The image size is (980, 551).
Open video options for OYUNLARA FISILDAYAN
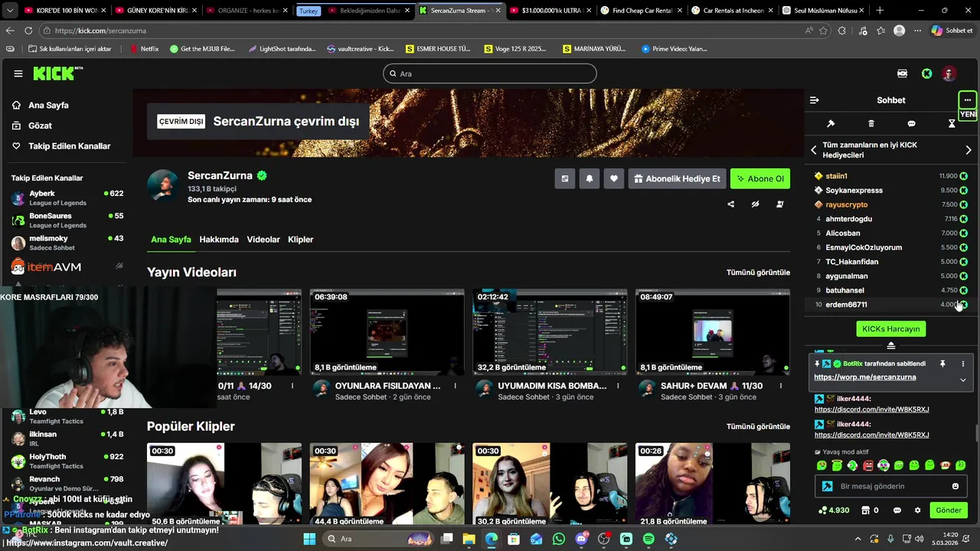[456, 386]
